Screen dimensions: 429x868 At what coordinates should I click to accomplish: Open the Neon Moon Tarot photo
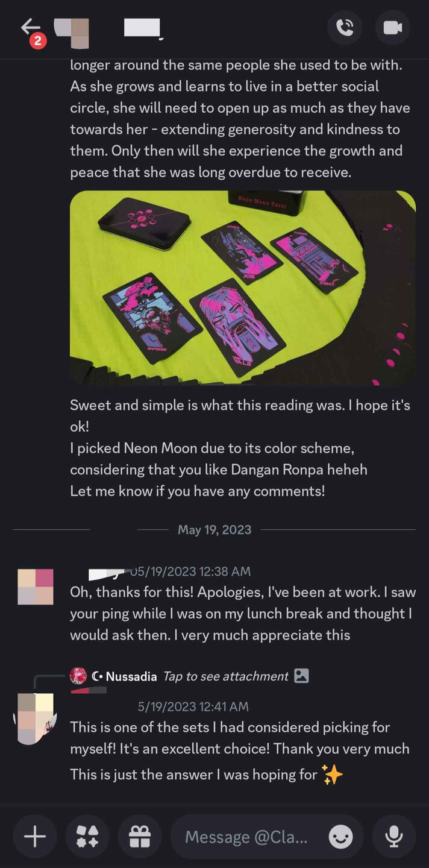[x=243, y=288]
